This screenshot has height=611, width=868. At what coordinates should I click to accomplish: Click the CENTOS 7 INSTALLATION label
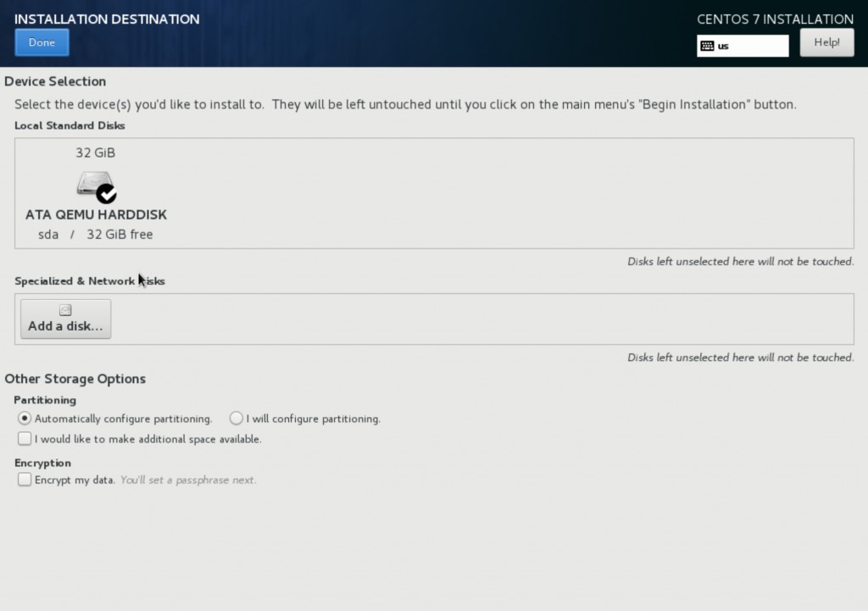tap(774, 19)
